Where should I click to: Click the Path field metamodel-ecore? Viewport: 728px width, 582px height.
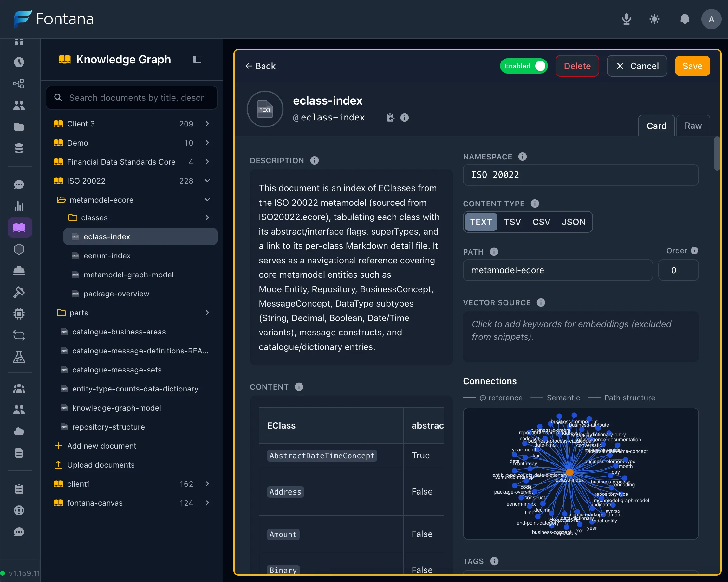pyautogui.click(x=558, y=270)
